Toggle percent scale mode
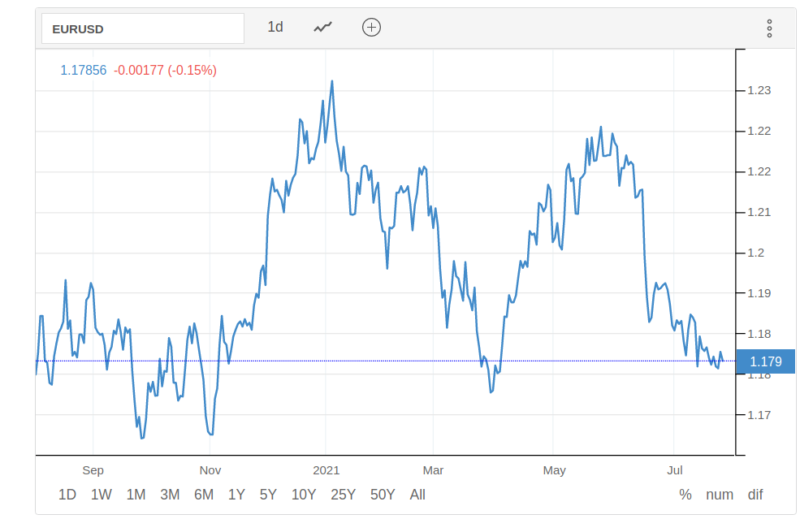The image size is (800, 532). pos(685,495)
